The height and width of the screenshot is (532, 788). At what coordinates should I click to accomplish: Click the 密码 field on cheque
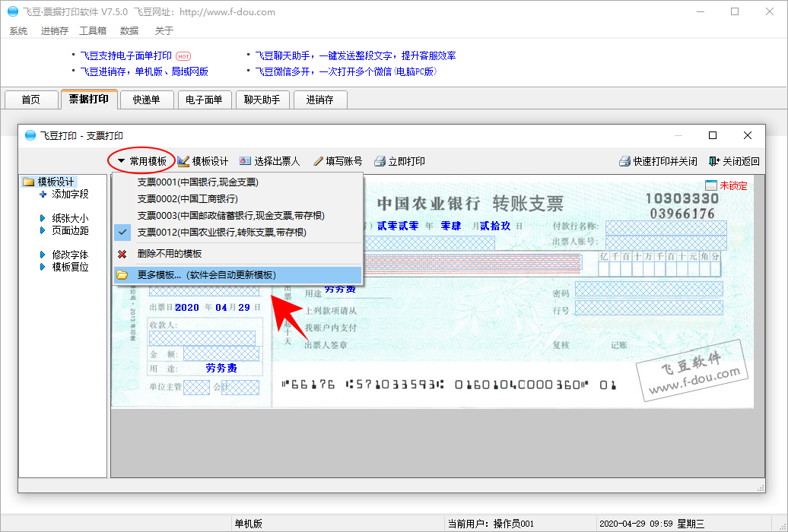point(649,290)
